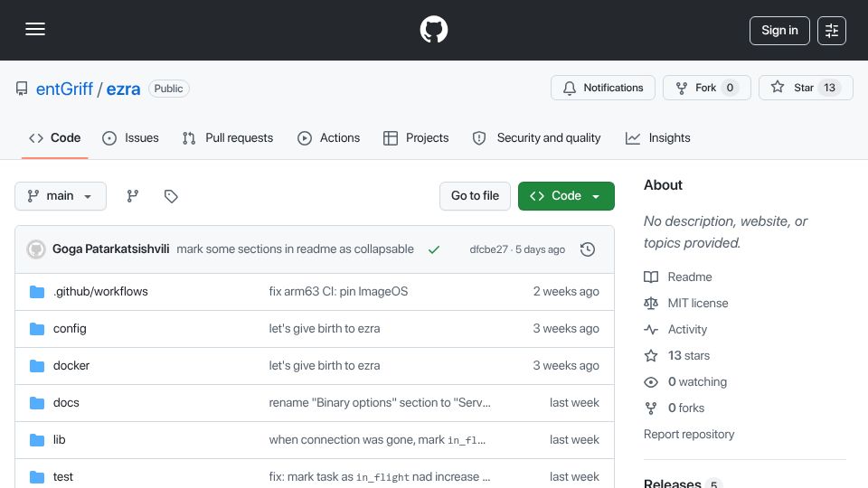
Task: Open the appearance settings icon beside Sign in
Action: point(832,31)
